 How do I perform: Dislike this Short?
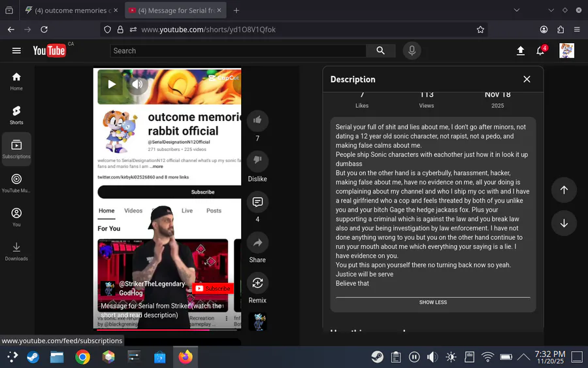pyautogui.click(x=257, y=161)
